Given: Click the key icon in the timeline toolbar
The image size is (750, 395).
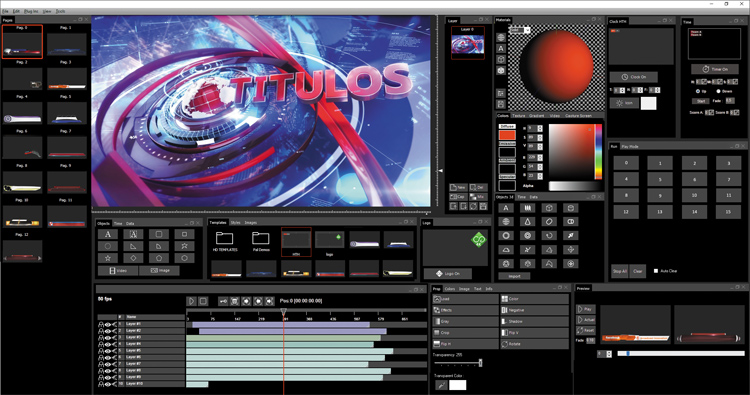Looking at the screenshot, I should [223, 301].
